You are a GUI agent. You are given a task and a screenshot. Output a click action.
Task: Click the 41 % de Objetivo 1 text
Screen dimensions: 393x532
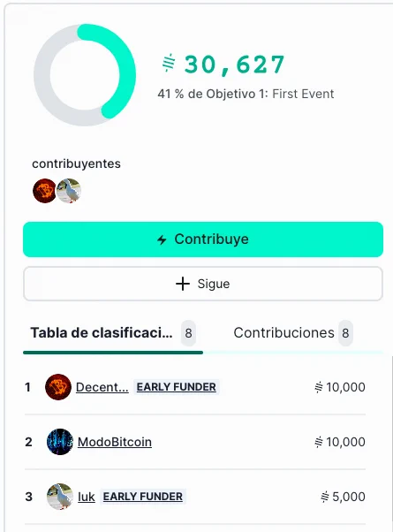(246, 94)
